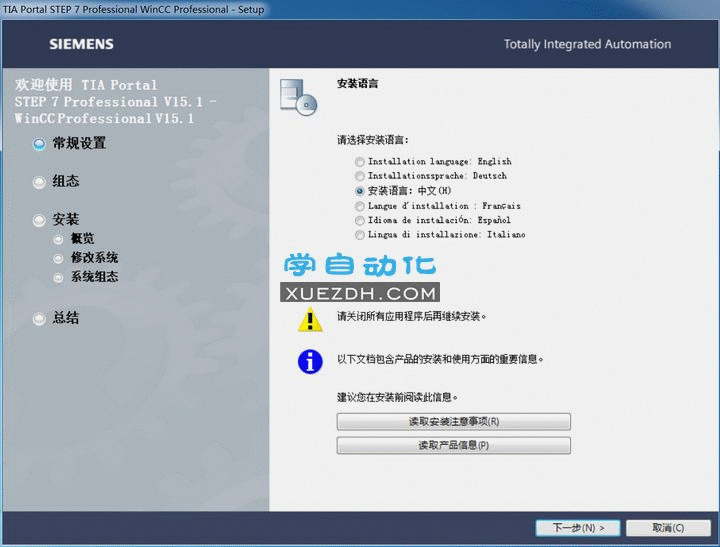Click the blue information icon
720x547 pixels.
310,361
